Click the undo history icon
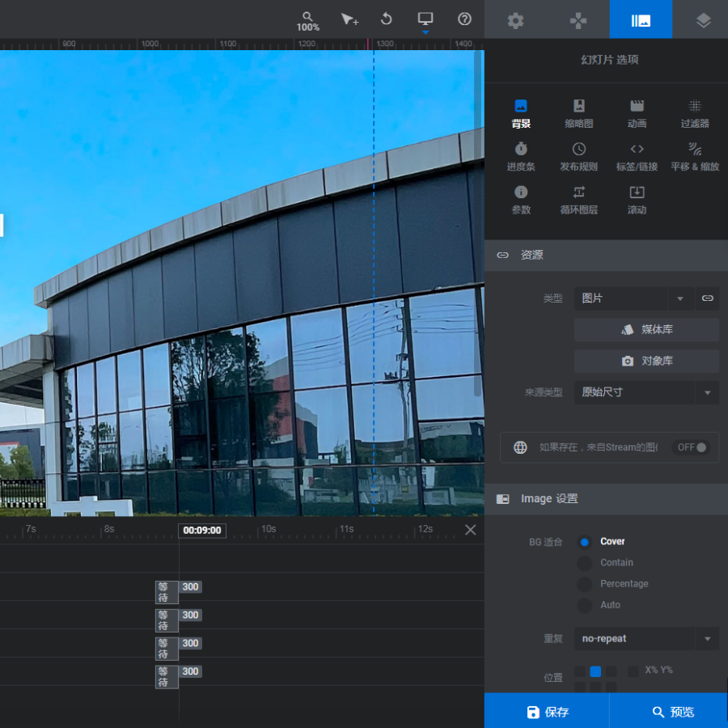This screenshot has width=728, height=728. click(387, 19)
